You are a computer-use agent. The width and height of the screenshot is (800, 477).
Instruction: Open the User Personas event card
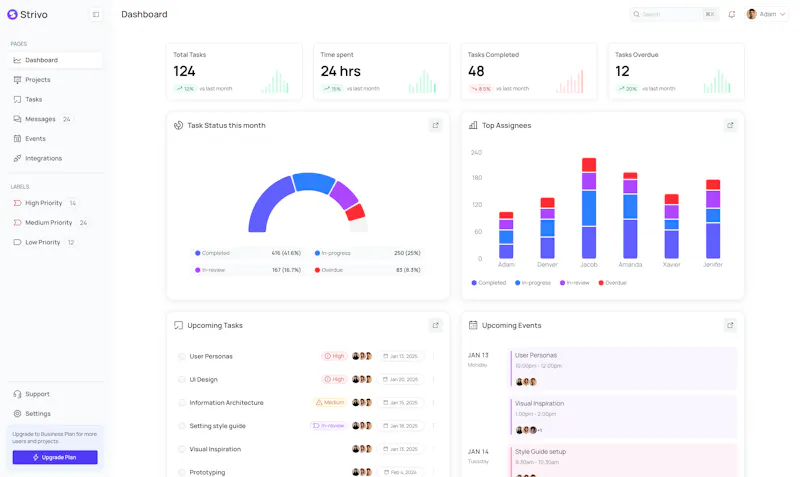click(x=623, y=368)
